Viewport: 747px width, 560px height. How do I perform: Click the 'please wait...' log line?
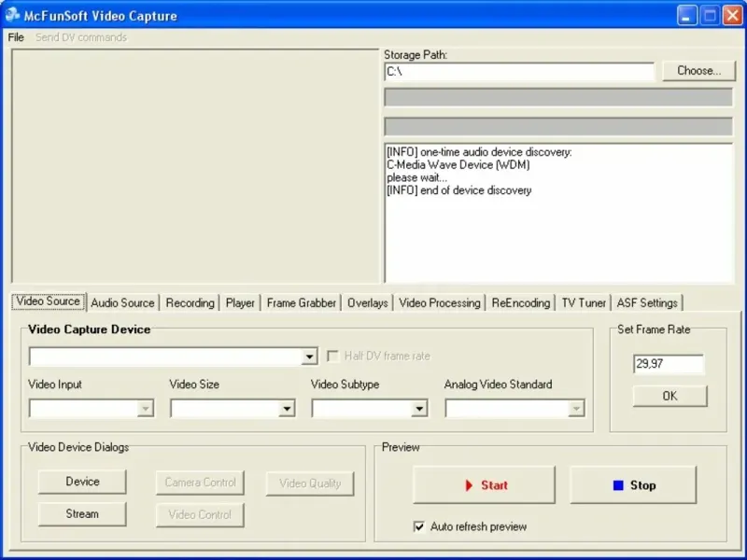click(x=416, y=177)
